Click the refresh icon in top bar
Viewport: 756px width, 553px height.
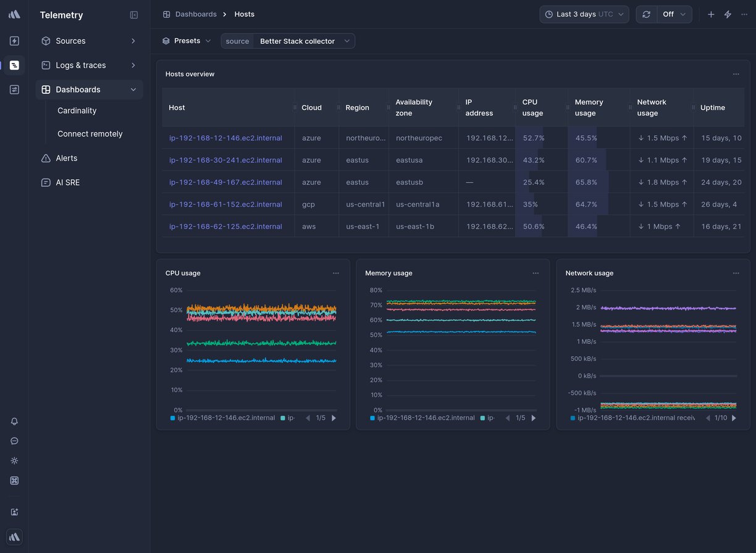pyautogui.click(x=646, y=14)
